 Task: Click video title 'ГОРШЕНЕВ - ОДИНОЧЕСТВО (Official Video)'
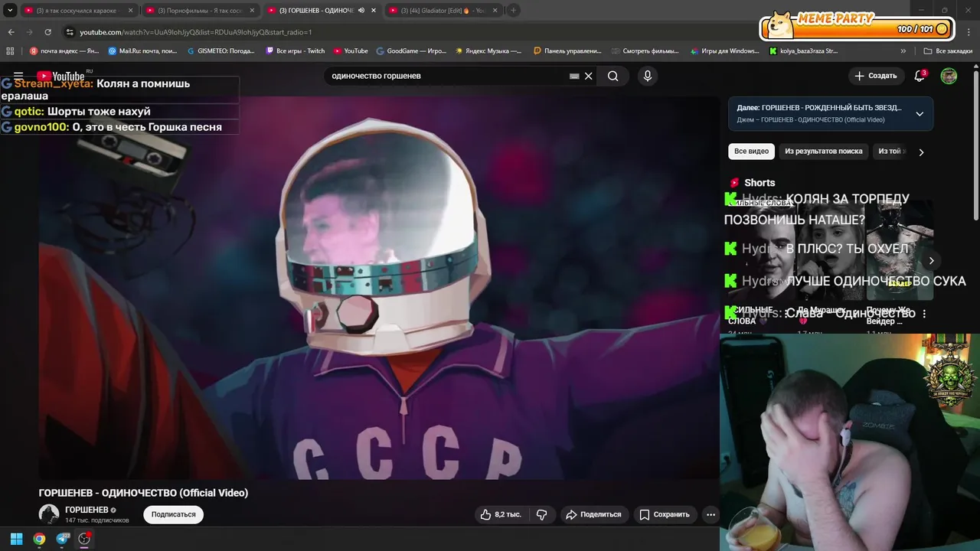coord(143,493)
